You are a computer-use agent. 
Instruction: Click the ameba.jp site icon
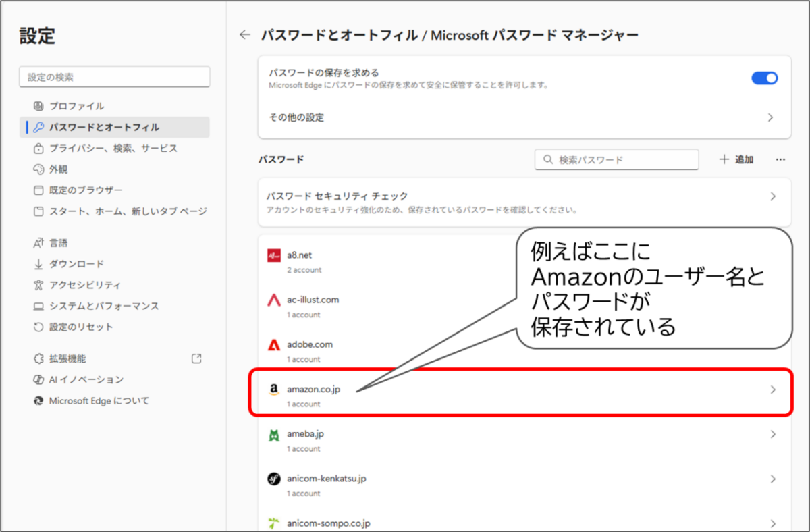pos(275,434)
